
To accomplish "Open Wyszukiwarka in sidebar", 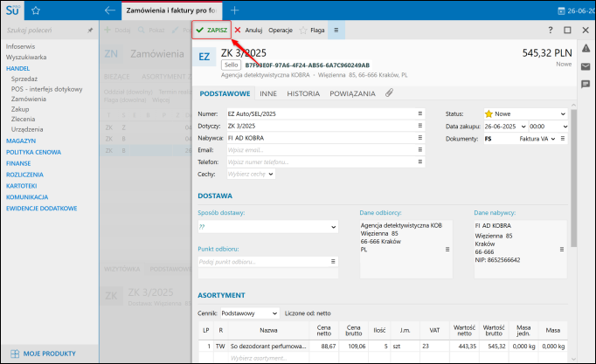I will point(26,58).
